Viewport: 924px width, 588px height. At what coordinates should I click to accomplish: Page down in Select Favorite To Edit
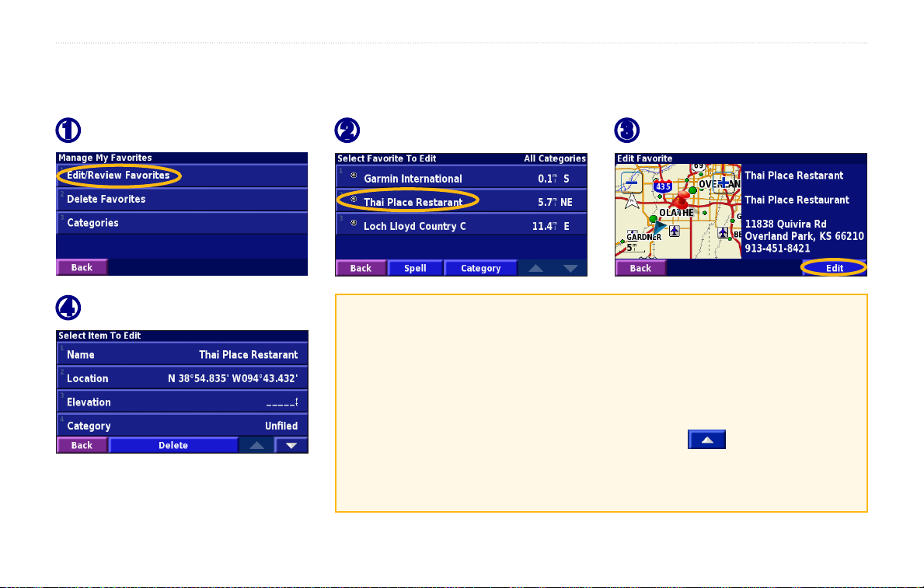[570, 268]
